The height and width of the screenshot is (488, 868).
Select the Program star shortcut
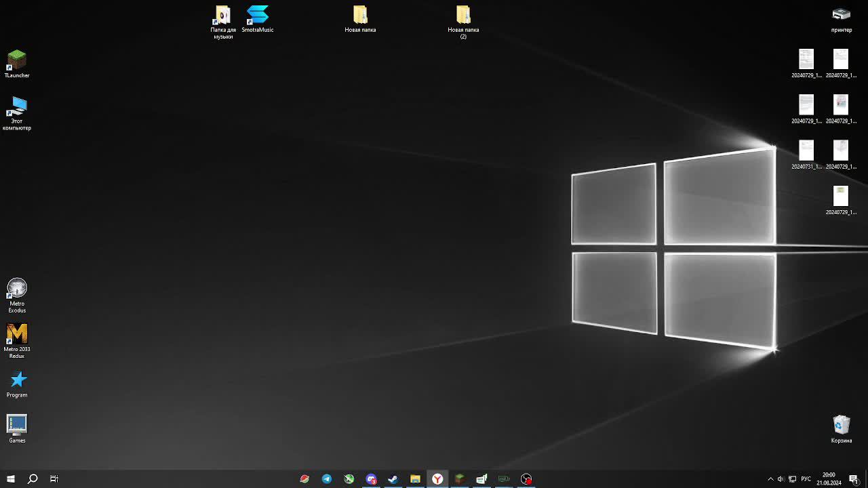(17, 381)
